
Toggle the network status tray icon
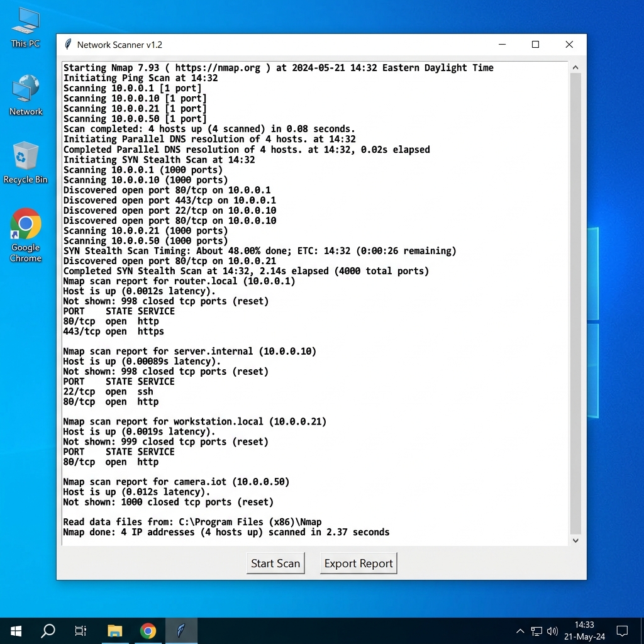coord(536,630)
